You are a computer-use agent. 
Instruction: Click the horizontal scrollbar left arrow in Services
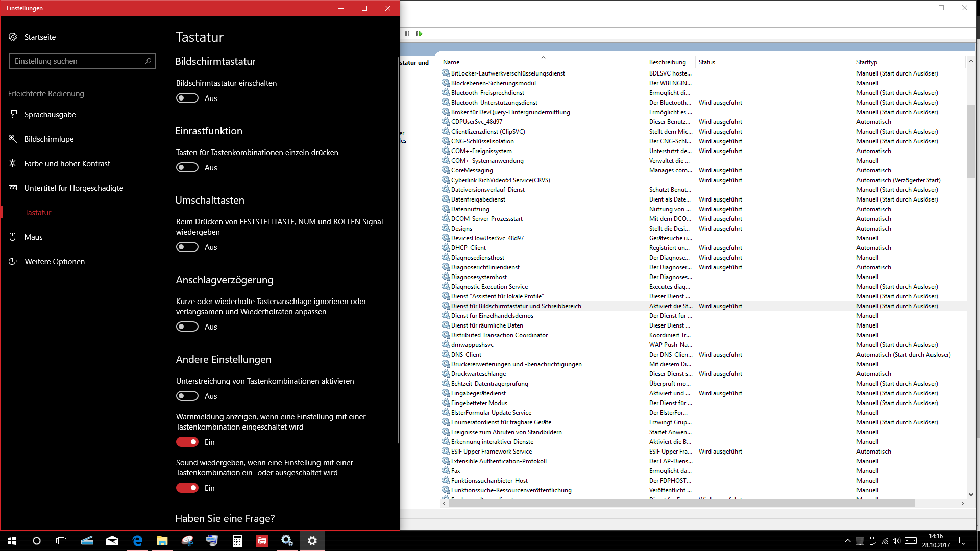[445, 503]
